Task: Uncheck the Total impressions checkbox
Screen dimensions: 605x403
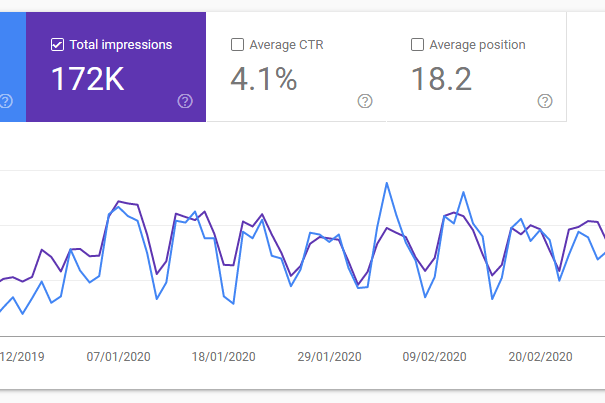Action: click(57, 45)
